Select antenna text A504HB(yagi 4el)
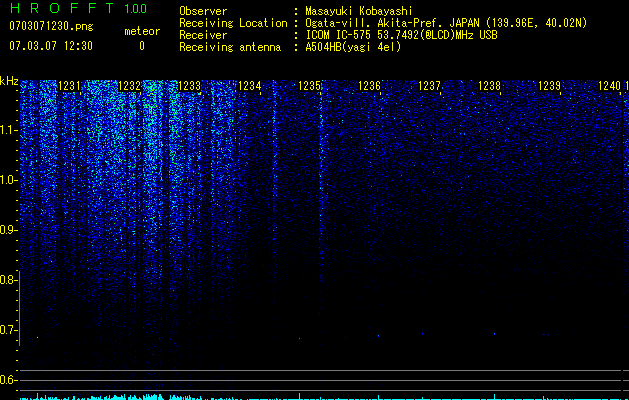 (353, 47)
